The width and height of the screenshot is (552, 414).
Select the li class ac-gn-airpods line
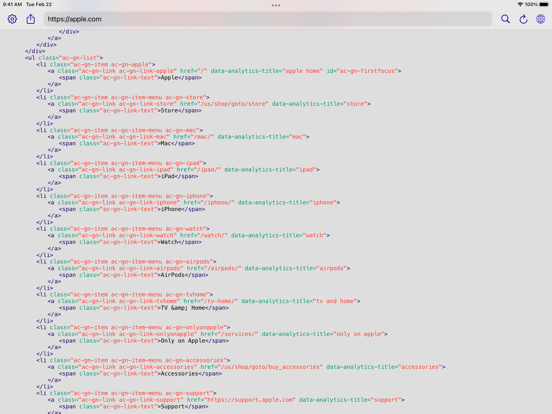pos(126,262)
